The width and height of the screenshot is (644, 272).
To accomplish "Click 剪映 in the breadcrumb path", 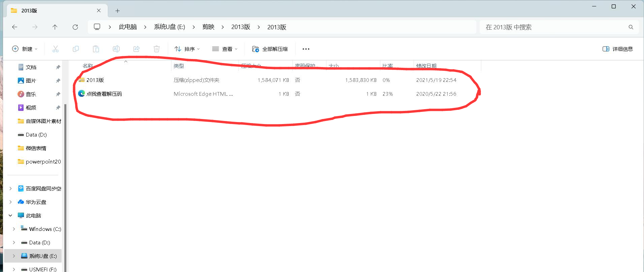I will click(208, 27).
